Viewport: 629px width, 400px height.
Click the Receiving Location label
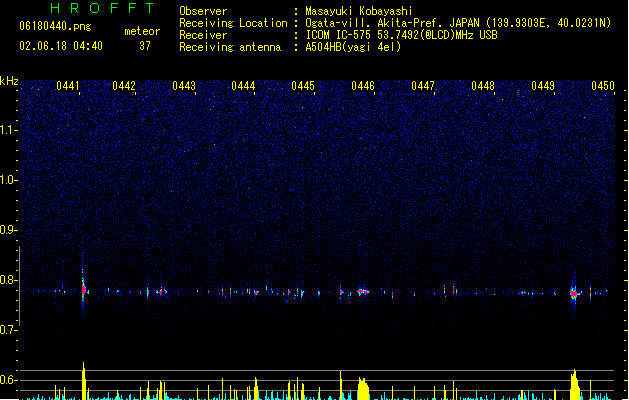point(233,23)
